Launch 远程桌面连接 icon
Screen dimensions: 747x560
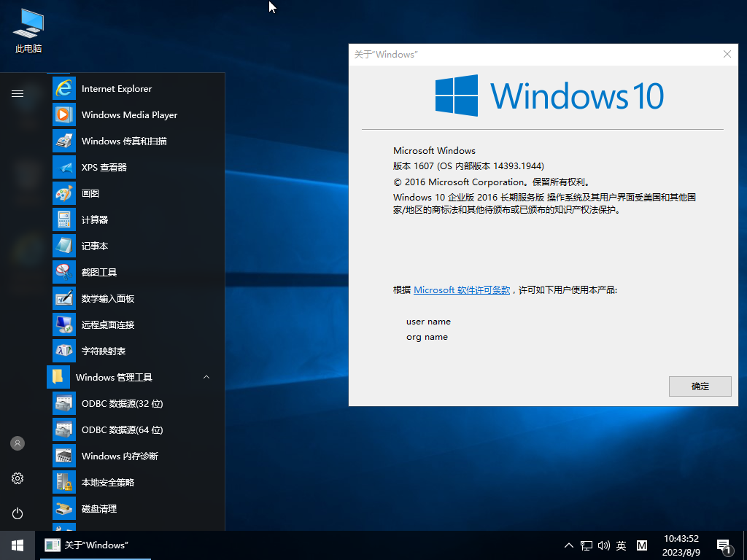pyautogui.click(x=64, y=324)
